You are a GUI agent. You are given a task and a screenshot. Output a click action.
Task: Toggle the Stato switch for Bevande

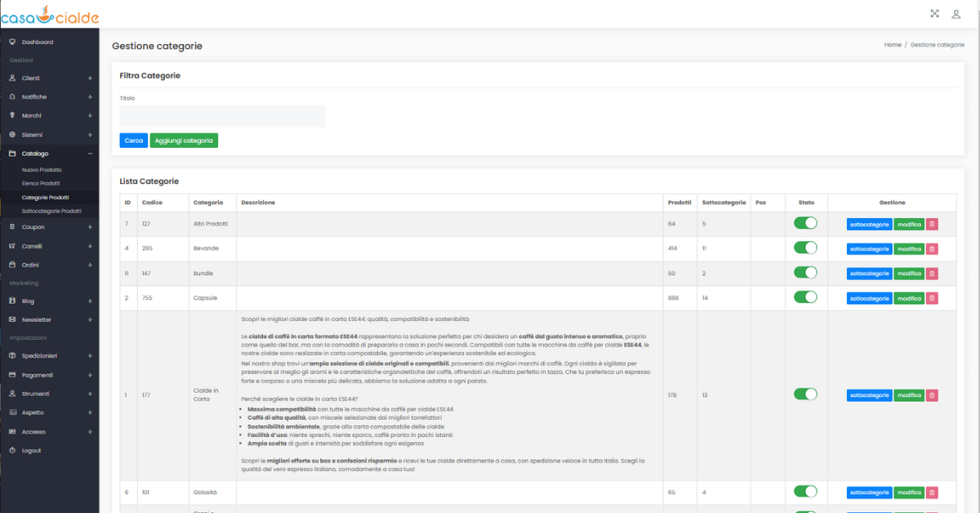click(x=805, y=248)
